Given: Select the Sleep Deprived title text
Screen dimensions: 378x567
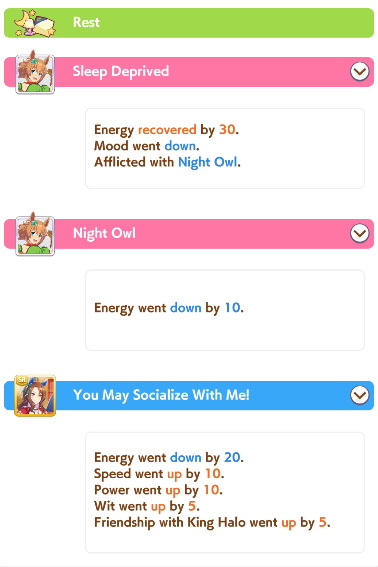Looking at the screenshot, I should click(x=121, y=71).
